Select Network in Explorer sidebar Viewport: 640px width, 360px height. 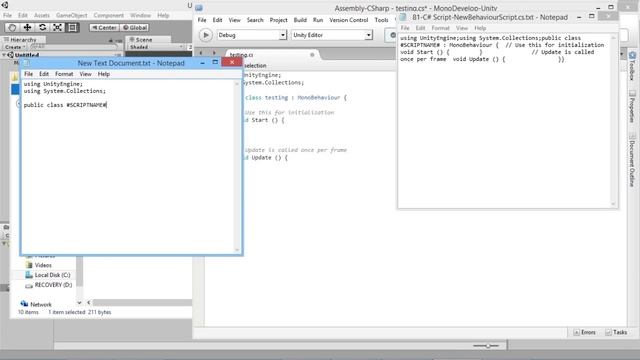click(36, 304)
